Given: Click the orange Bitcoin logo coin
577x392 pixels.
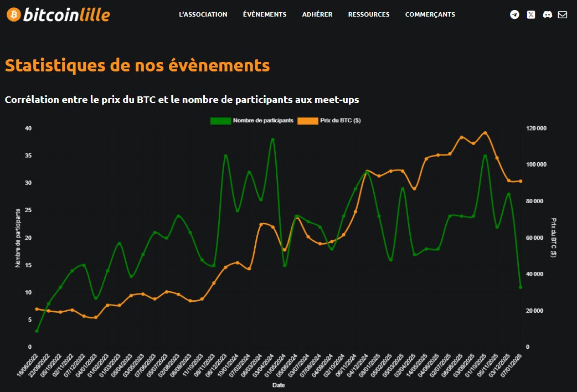Looking at the screenshot, I should (x=14, y=14).
